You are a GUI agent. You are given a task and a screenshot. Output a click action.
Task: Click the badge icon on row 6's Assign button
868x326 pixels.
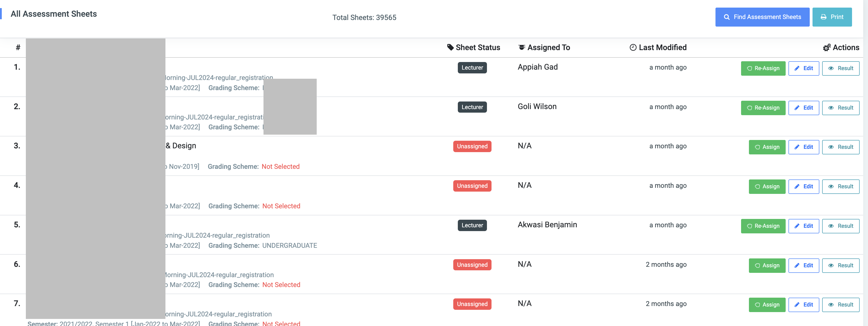[x=757, y=265]
